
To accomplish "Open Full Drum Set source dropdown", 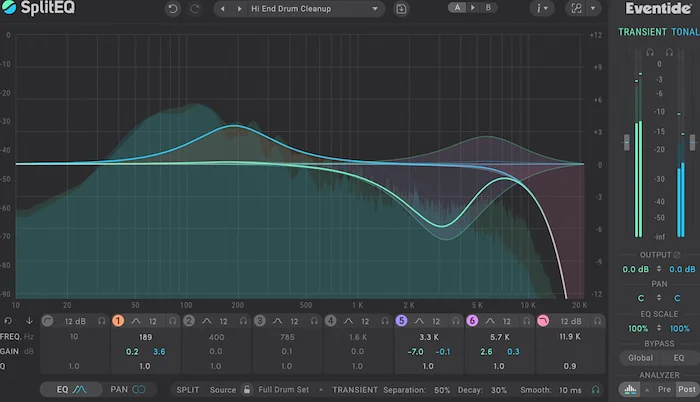I will click(x=290, y=389).
